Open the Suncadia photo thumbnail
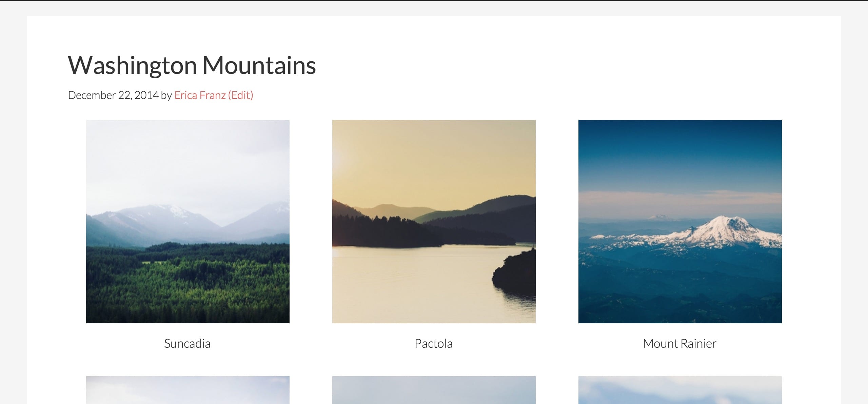This screenshot has height=404, width=868. point(188,221)
